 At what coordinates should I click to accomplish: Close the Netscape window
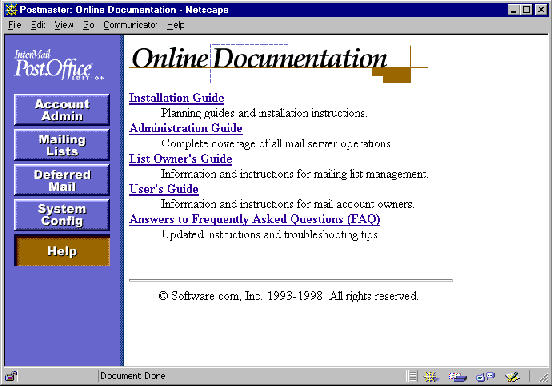pos(541,10)
